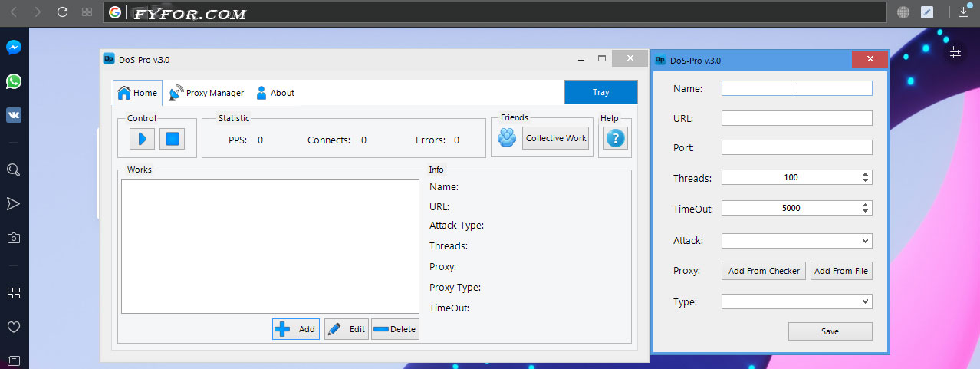Open the sidebar camera snapshot tool

click(x=13, y=238)
